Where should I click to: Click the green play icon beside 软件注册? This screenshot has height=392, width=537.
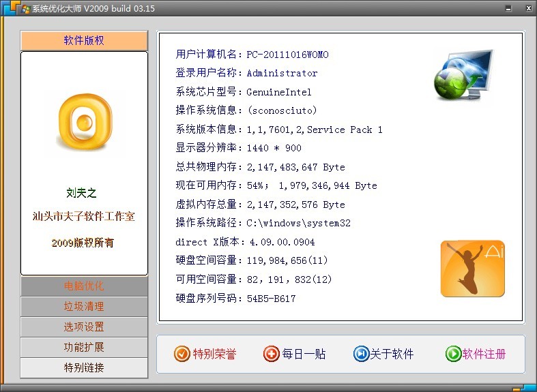tap(453, 354)
